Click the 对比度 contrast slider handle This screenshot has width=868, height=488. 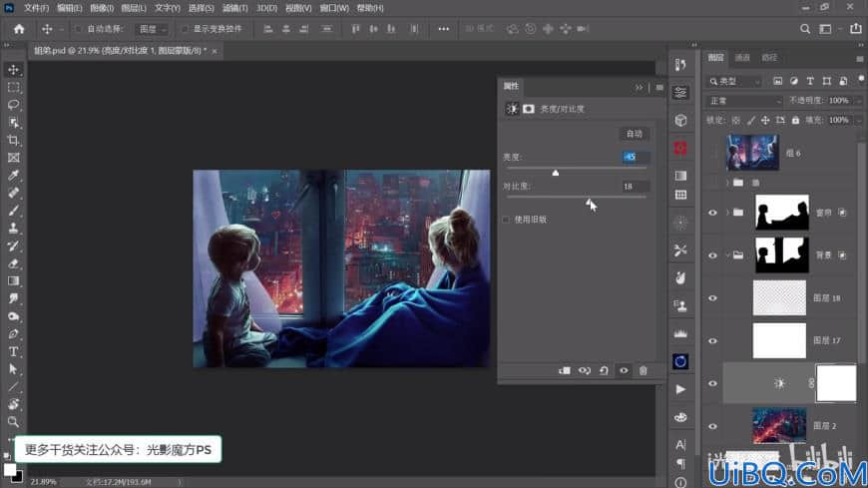tap(589, 203)
